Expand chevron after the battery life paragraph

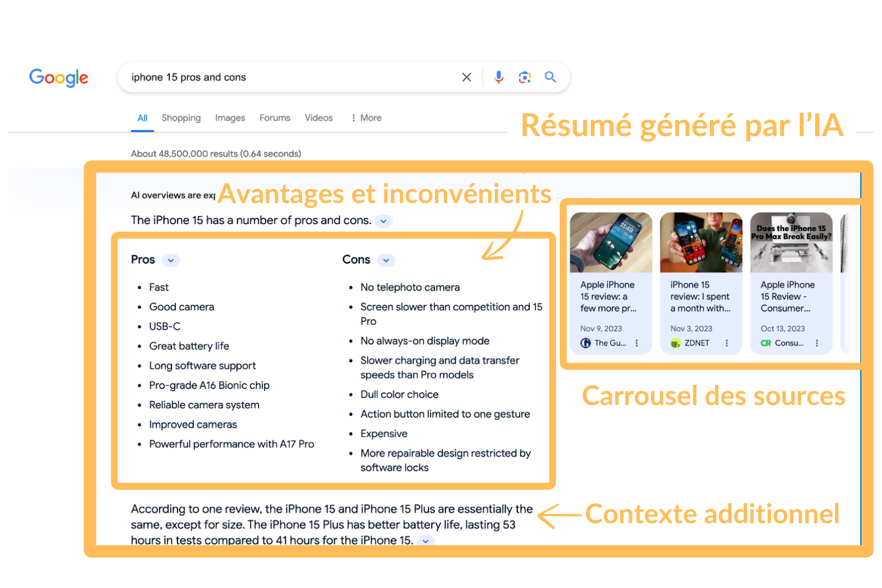pos(426,541)
